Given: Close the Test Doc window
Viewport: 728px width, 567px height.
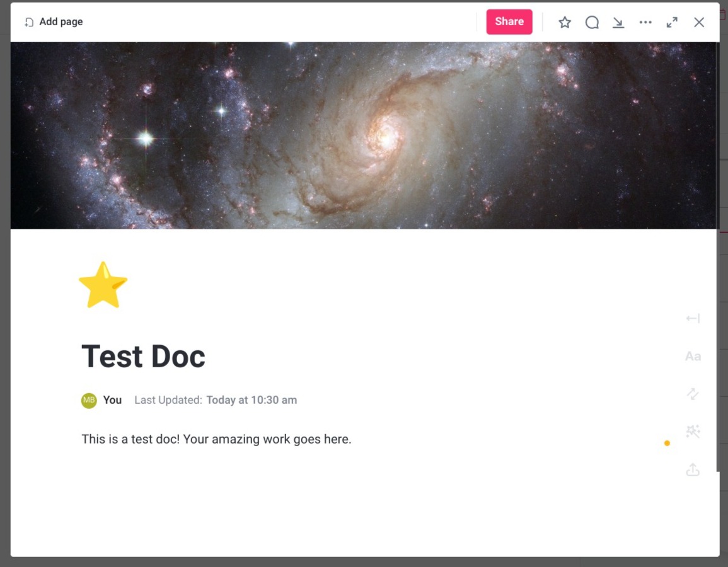Looking at the screenshot, I should point(699,22).
